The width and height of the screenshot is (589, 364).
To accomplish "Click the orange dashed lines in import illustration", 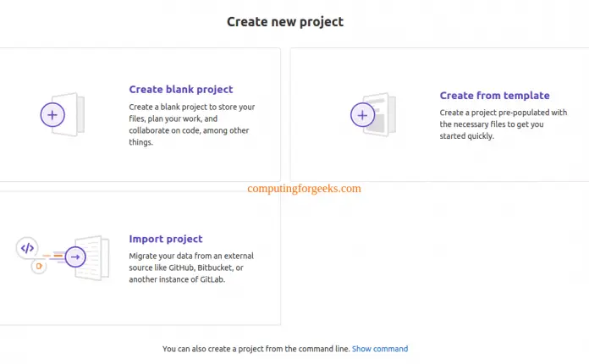I will (56, 255).
